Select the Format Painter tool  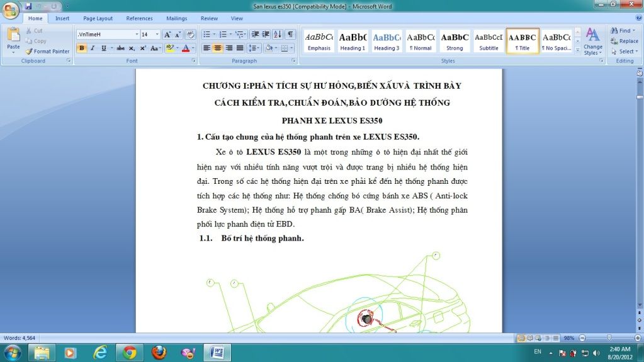(47, 52)
